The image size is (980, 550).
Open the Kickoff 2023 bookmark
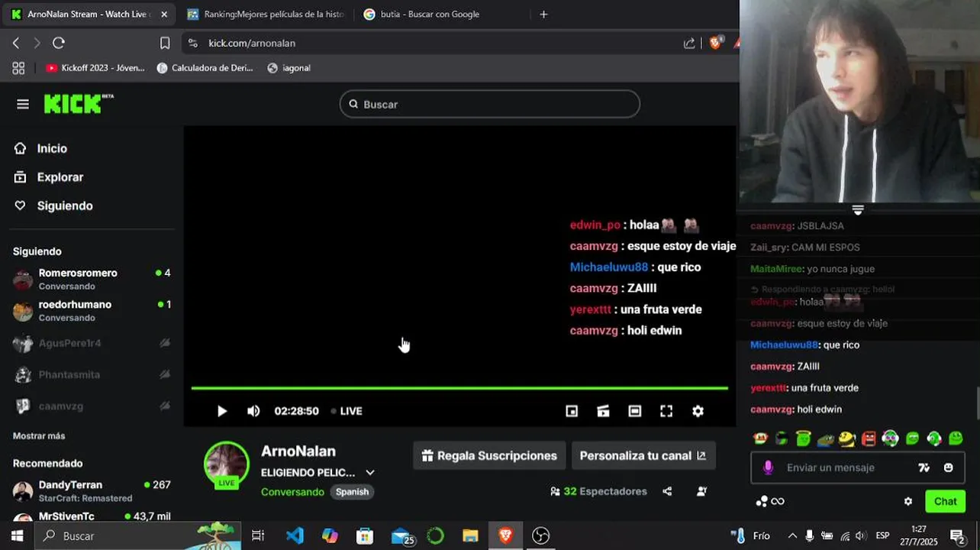(x=95, y=67)
